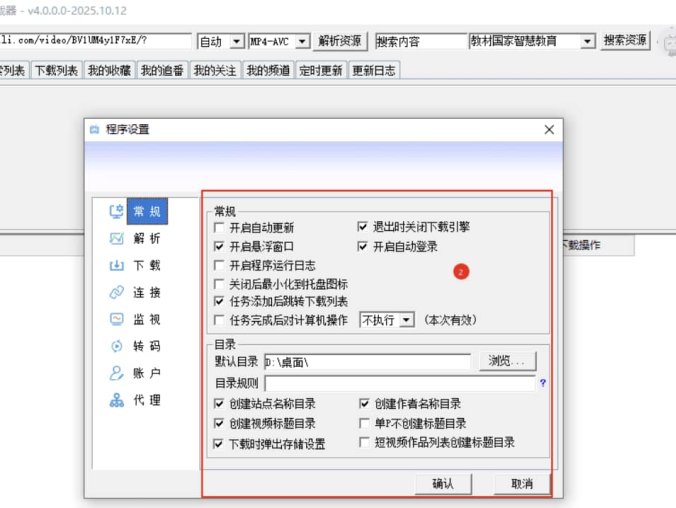Open the 下载 settings category icon

pyautogui.click(x=116, y=265)
